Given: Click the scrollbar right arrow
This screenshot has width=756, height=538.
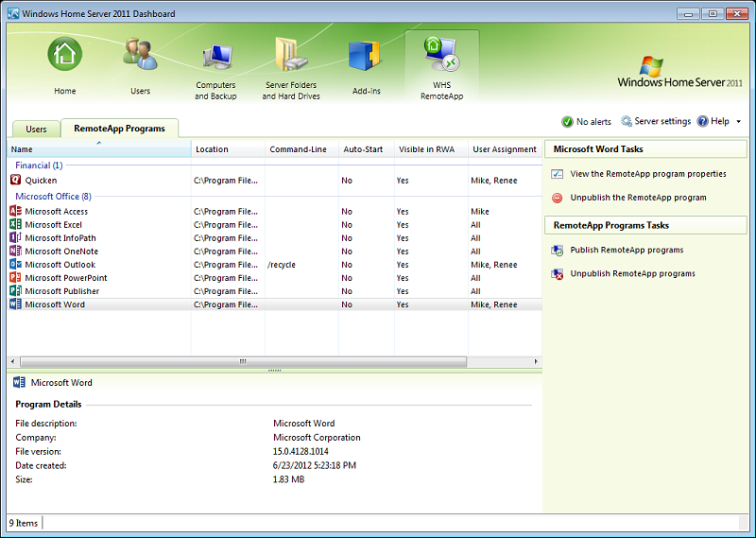Looking at the screenshot, I should point(536,361).
